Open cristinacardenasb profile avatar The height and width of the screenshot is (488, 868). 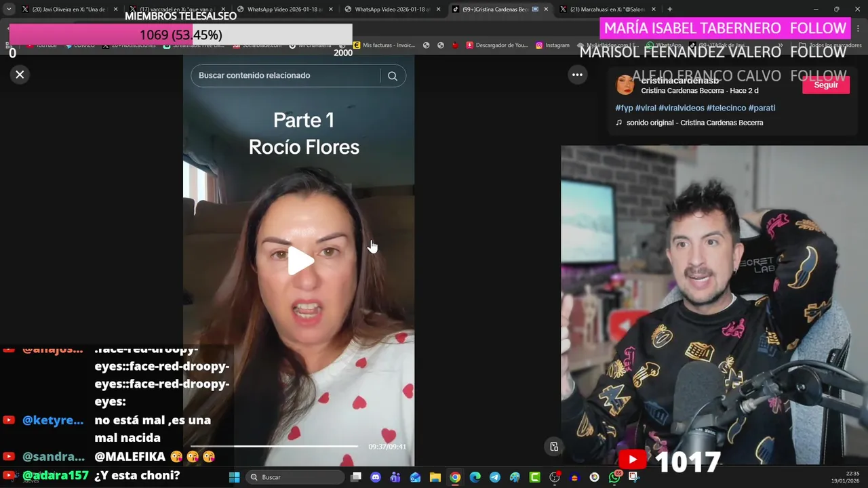625,85
